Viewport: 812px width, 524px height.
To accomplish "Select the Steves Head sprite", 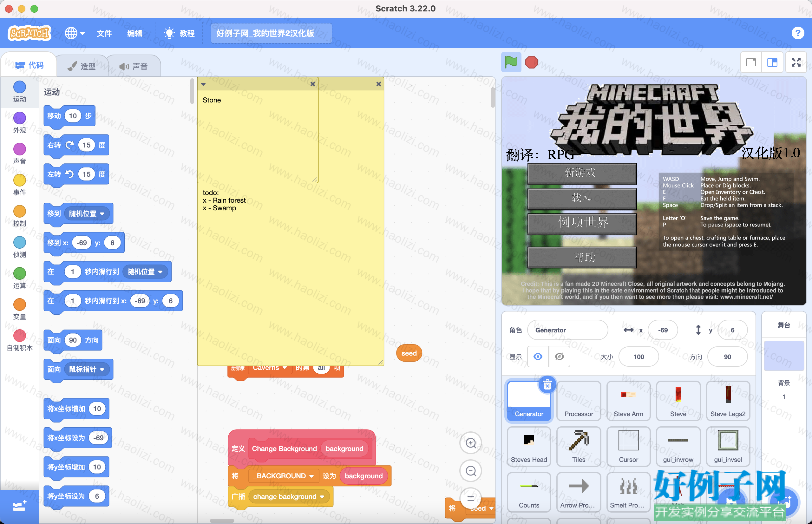I will [x=529, y=446].
